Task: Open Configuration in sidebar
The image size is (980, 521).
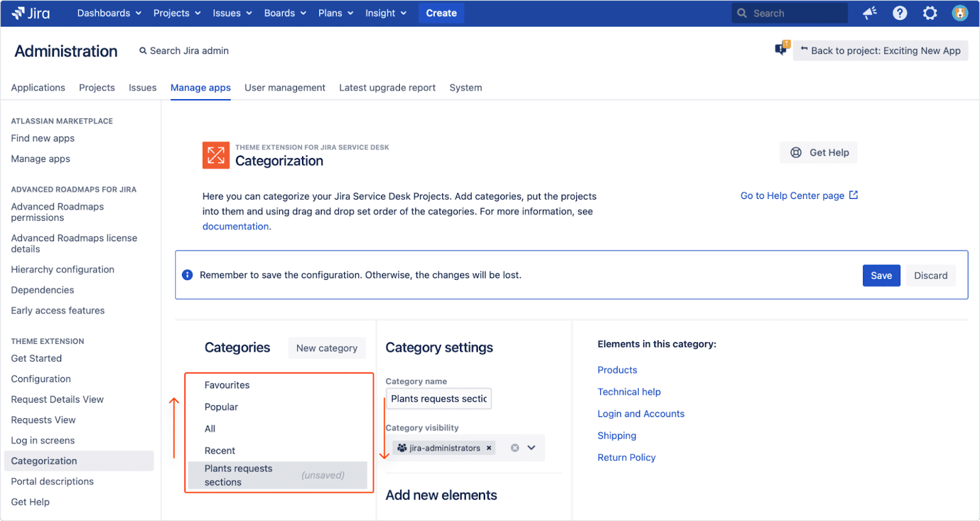Action: pyautogui.click(x=41, y=379)
